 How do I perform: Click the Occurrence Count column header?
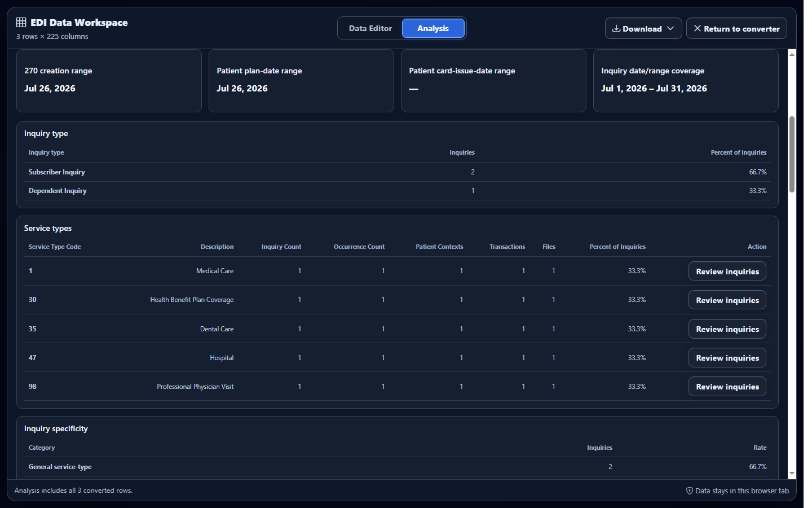coord(359,247)
